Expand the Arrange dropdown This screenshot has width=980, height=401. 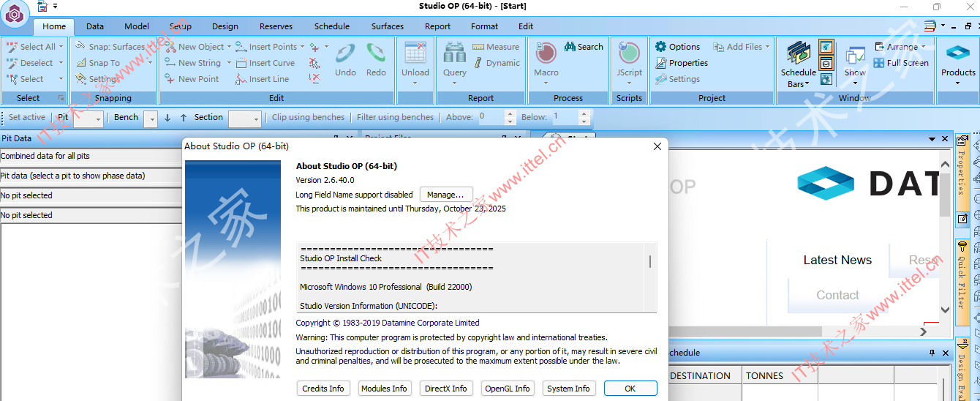(x=923, y=47)
